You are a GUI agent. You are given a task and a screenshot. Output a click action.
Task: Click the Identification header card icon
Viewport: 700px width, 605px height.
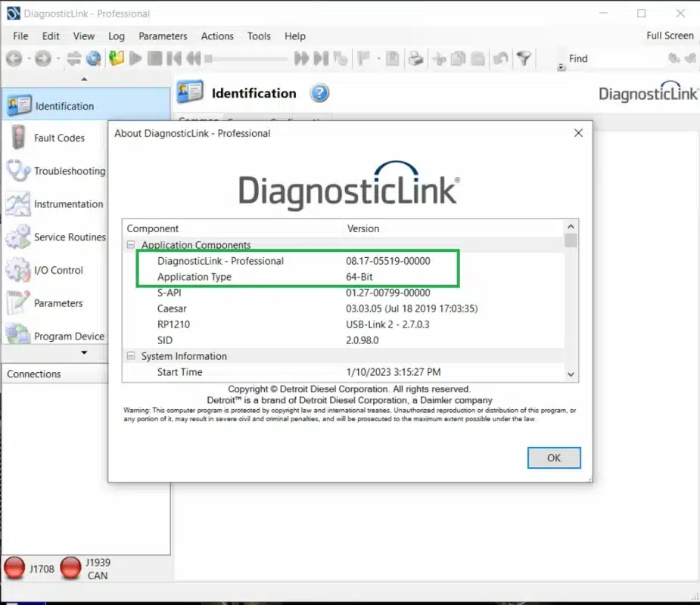190,92
